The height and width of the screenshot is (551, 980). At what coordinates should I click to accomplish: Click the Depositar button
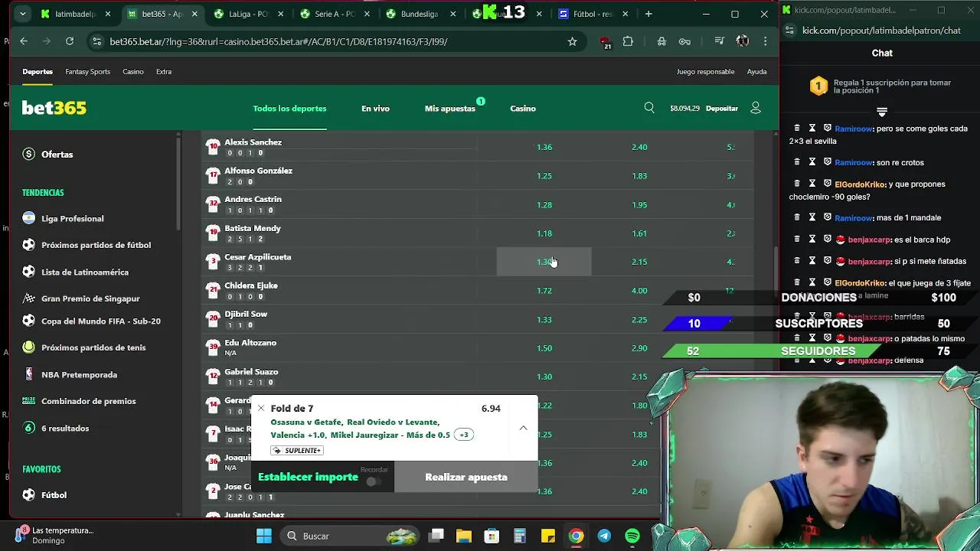pyautogui.click(x=722, y=109)
